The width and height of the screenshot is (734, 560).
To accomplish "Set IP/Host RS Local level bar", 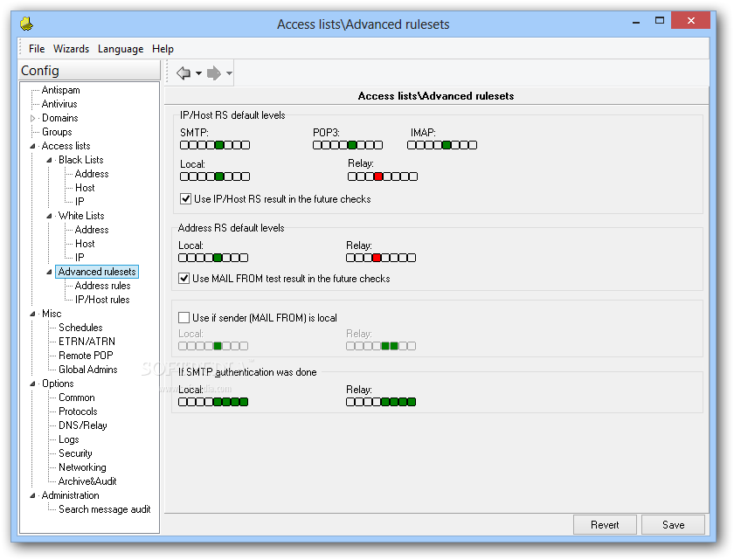I will [x=215, y=176].
